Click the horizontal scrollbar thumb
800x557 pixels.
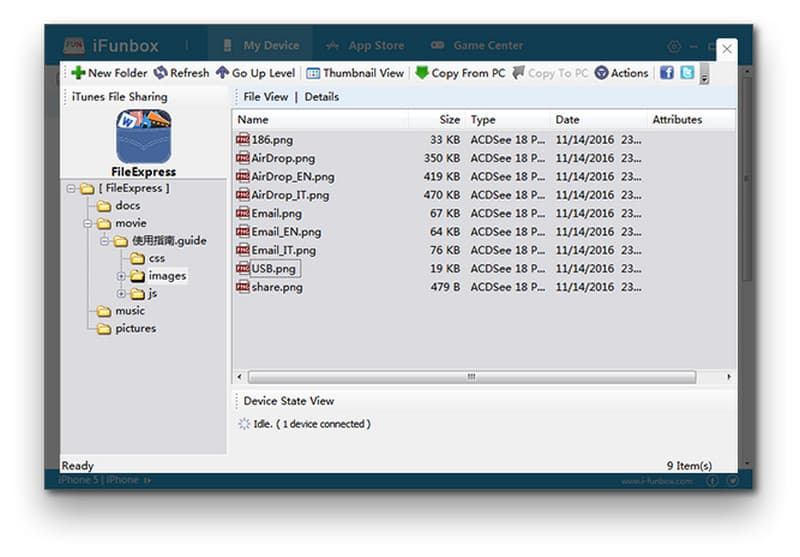pos(471,377)
